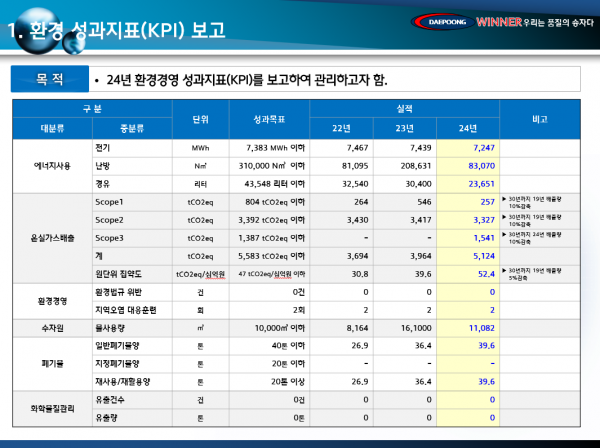The height and width of the screenshot is (448, 600).
Task: Select the target '804 tCO2eq 이하'
Action: pyautogui.click(x=275, y=202)
